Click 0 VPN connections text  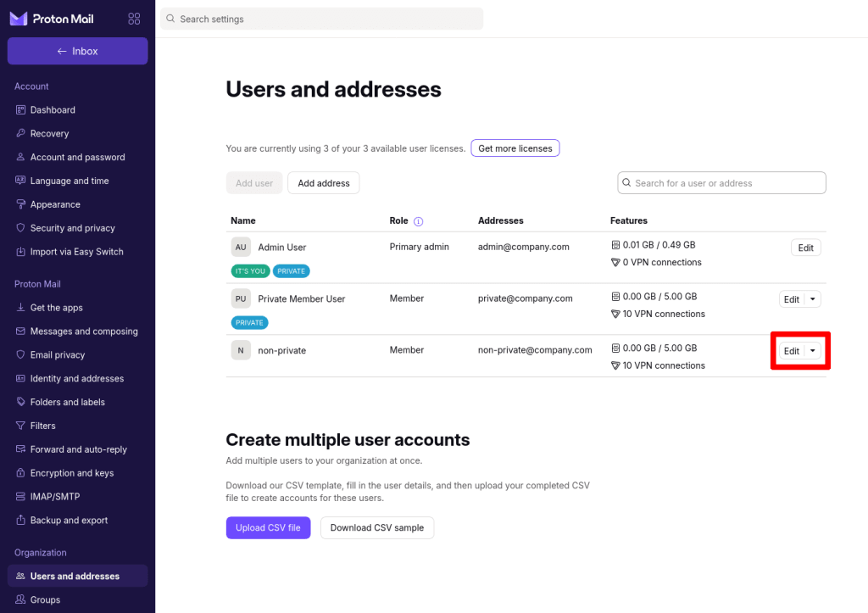coord(661,263)
